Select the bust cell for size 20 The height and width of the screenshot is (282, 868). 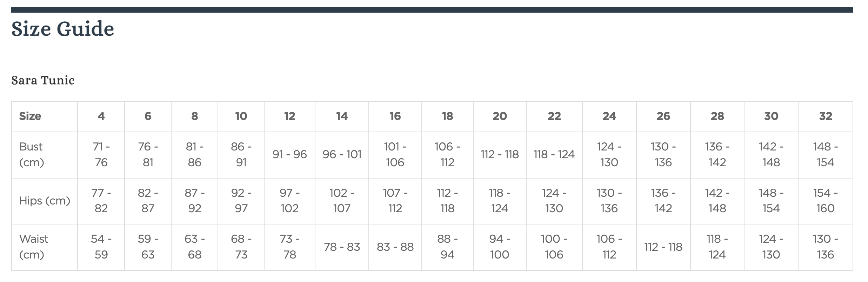point(500,154)
